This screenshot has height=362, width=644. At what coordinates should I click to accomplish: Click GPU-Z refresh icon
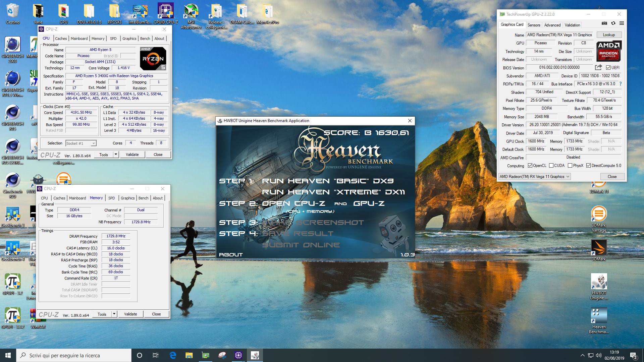point(613,23)
